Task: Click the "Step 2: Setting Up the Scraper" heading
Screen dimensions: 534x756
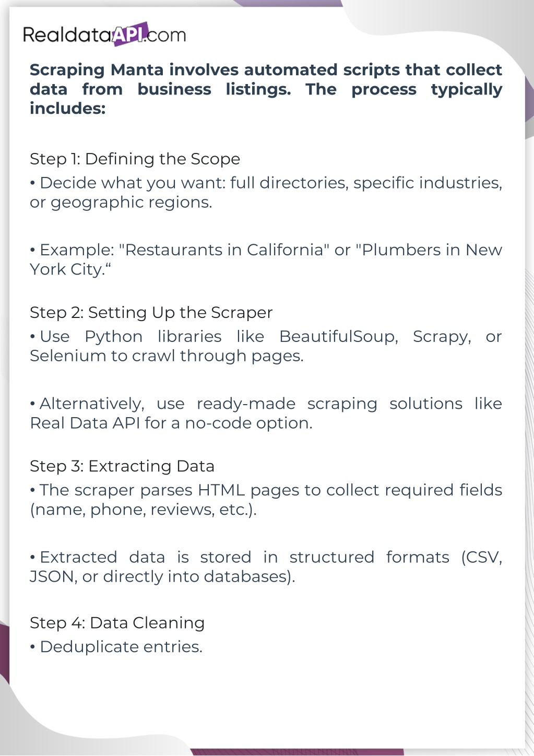Action: point(151,312)
